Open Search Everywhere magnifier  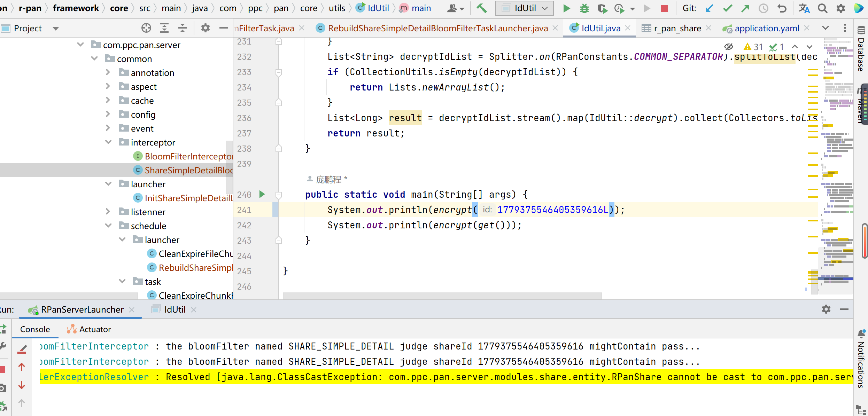pyautogui.click(x=822, y=8)
